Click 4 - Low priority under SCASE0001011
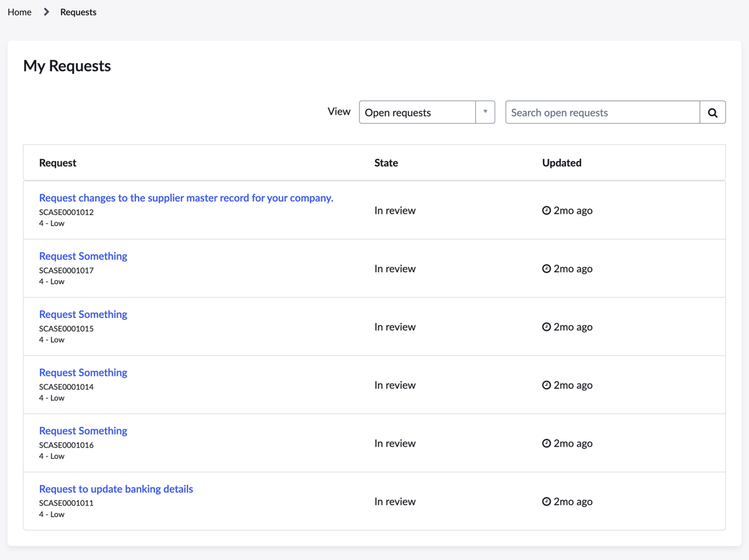The image size is (749, 560). click(x=52, y=515)
